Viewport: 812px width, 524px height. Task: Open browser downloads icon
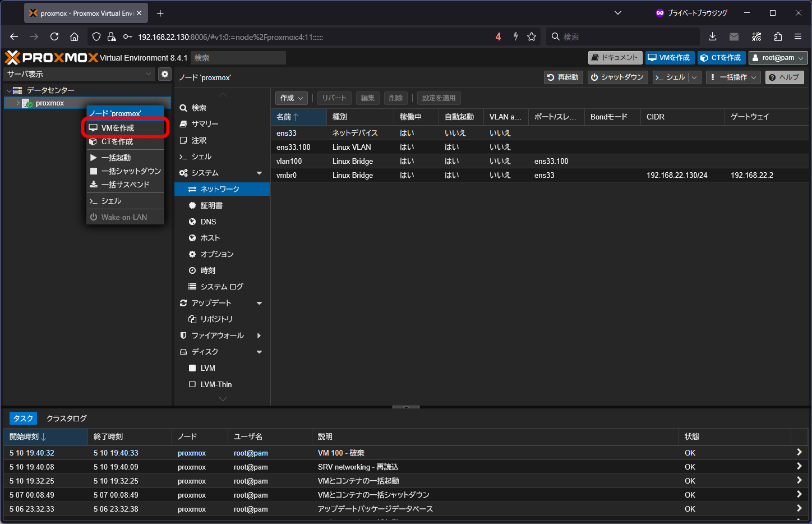pos(712,36)
